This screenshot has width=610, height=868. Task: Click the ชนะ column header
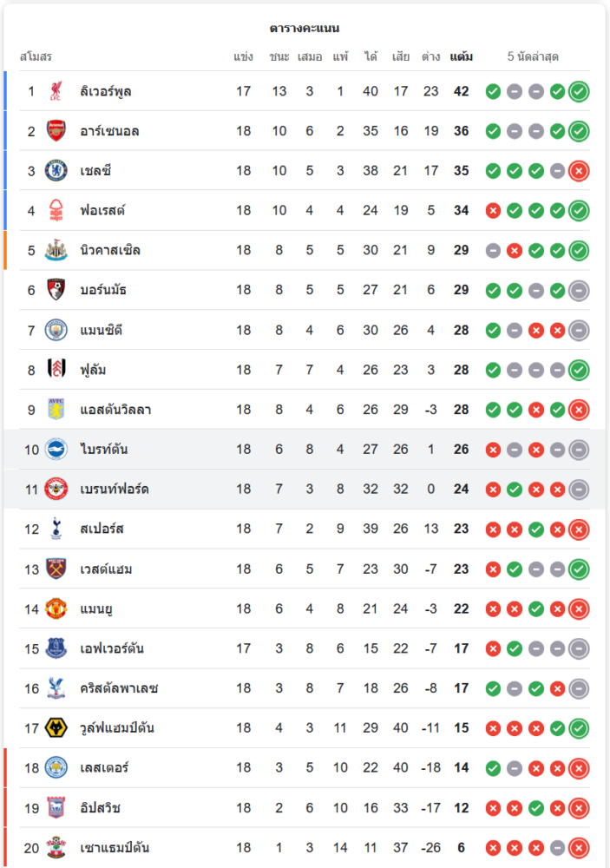pos(279,57)
